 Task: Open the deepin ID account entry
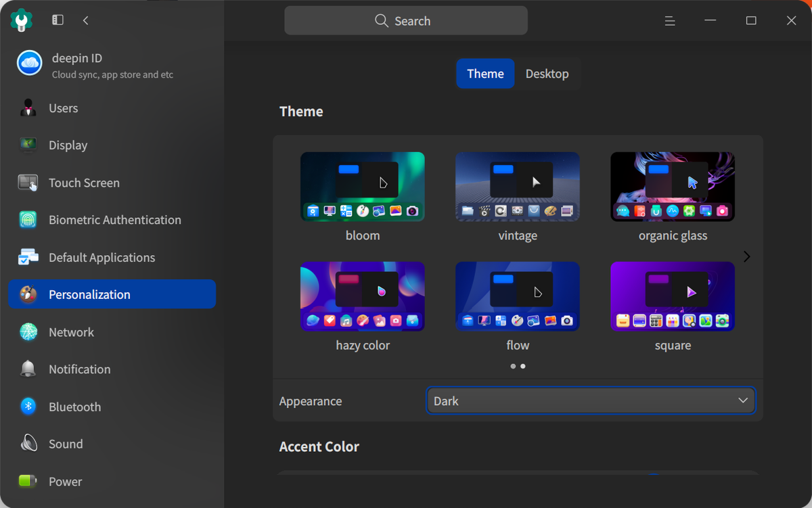[x=112, y=65]
